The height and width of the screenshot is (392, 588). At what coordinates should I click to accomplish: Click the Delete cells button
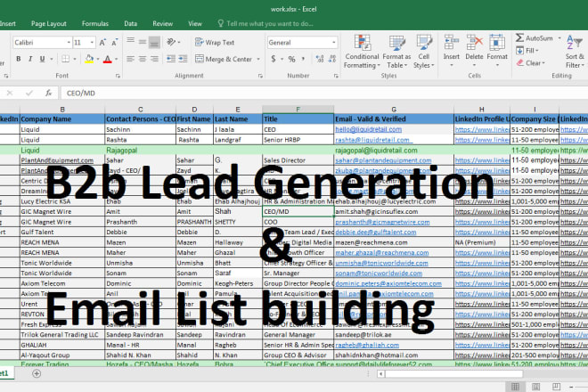[x=474, y=51]
